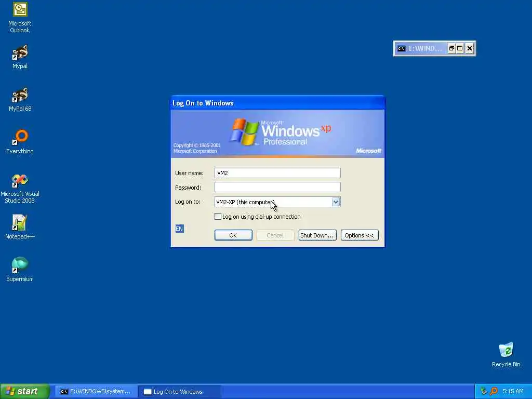This screenshot has width=532, height=399.
Task: Select the Supermium browser shortcut
Action: tap(20, 270)
